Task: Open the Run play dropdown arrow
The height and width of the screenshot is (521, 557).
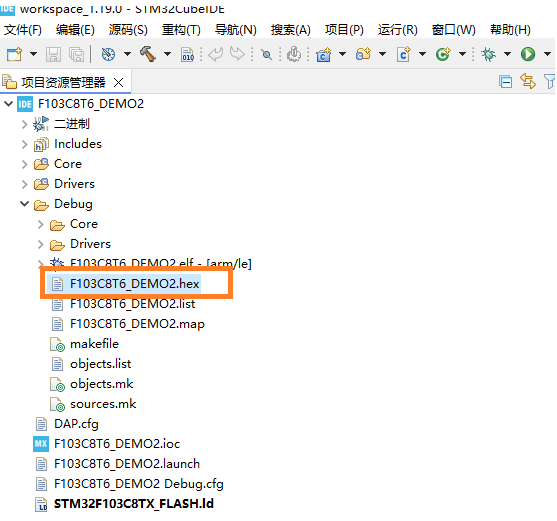Action: (x=547, y=54)
